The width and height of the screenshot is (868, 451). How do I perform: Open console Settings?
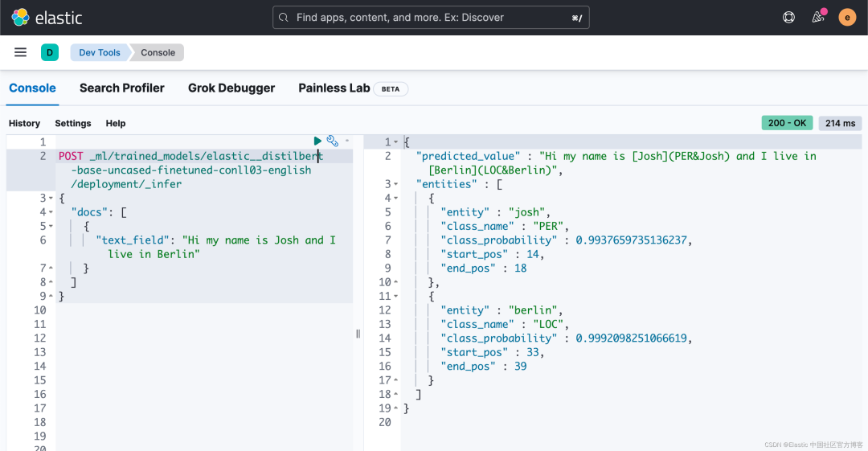point(73,123)
